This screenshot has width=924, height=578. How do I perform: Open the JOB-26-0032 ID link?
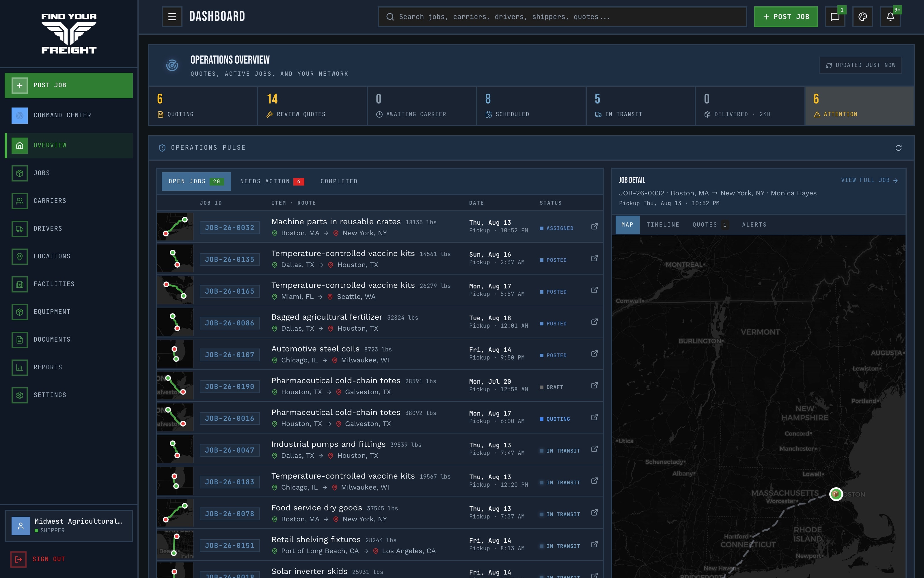[230, 228]
